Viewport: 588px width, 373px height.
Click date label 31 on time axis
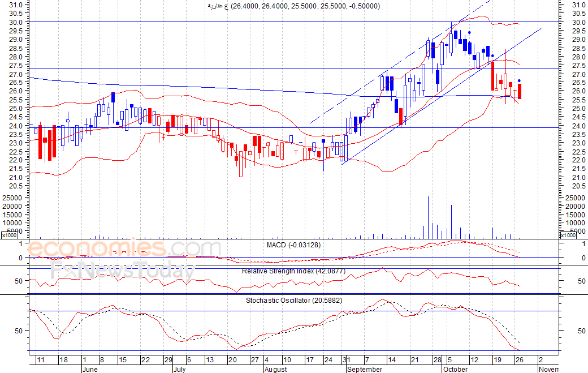click(347, 360)
